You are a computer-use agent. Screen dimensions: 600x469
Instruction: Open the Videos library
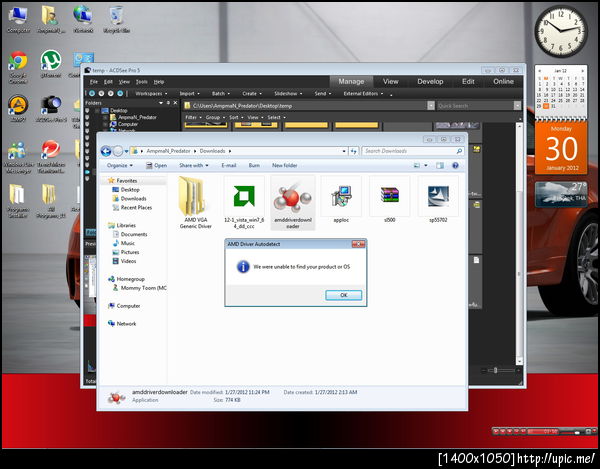click(124, 261)
